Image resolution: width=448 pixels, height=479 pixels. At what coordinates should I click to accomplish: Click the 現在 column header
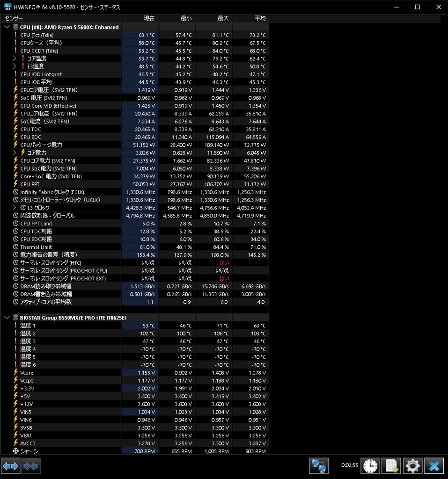coord(140,18)
